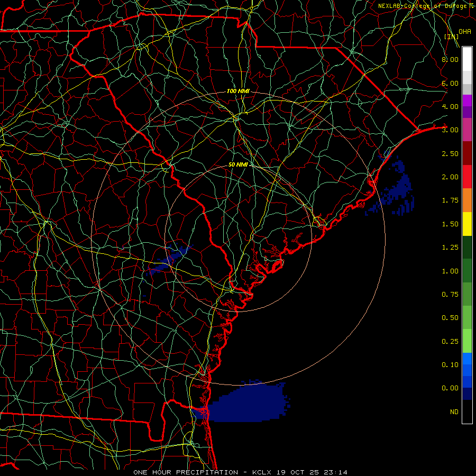Viewport: 476px width, 476px height.
Task: Select the pink swatch beside 3.00
Action: 467,130
